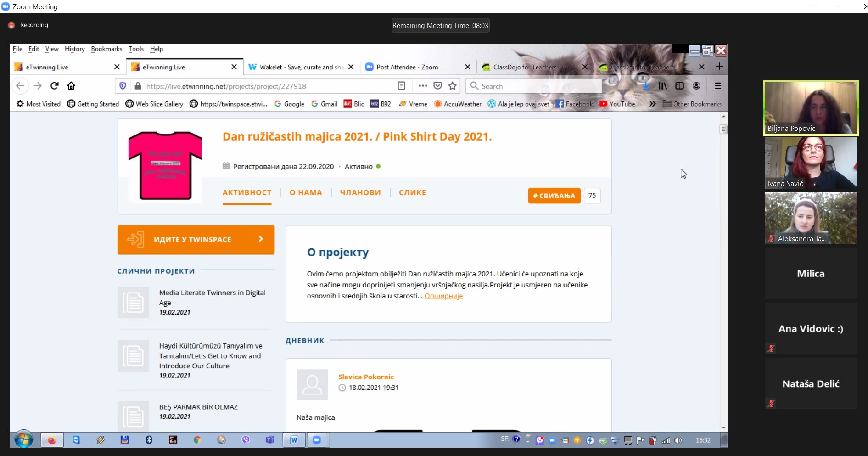Select Ivana Savić video tile
868x456 pixels.
811,163
